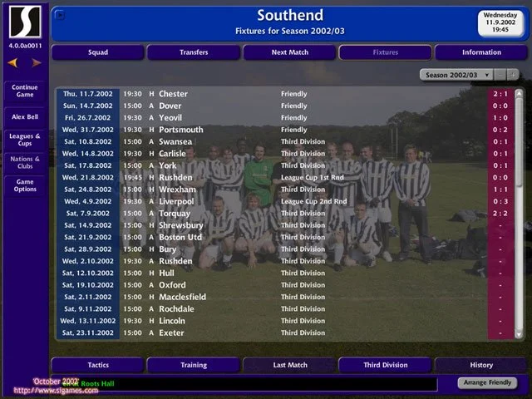The height and width of the screenshot is (399, 532).
Task: Select the Next Match tab
Action: (x=289, y=52)
